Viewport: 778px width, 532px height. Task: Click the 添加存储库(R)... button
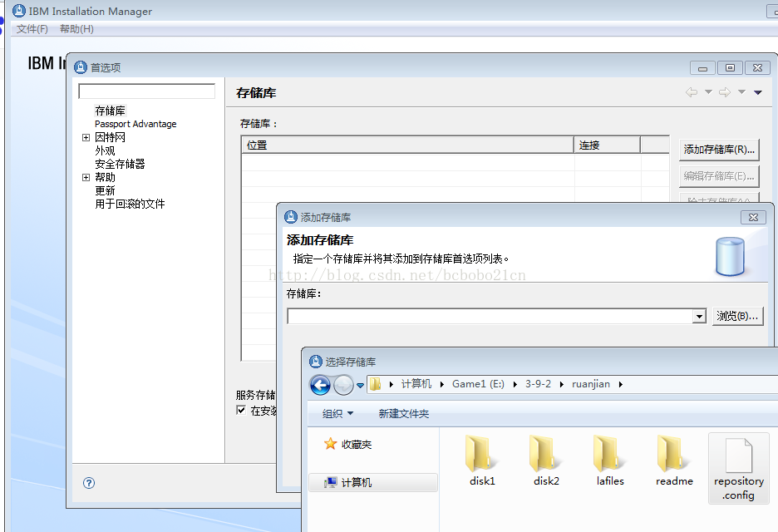pos(719,150)
